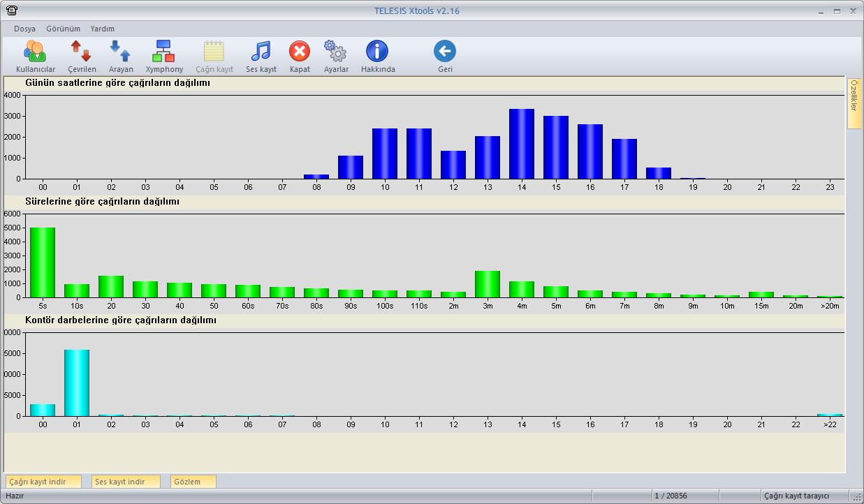Open the Görünüm menu
Image resolution: width=864 pixels, height=504 pixels.
(x=63, y=29)
